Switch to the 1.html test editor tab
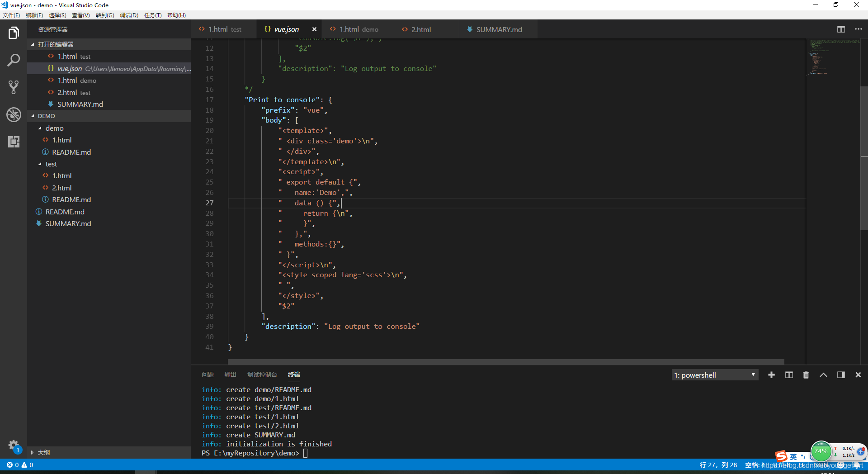Screen dimensions: 868x474 224,29
